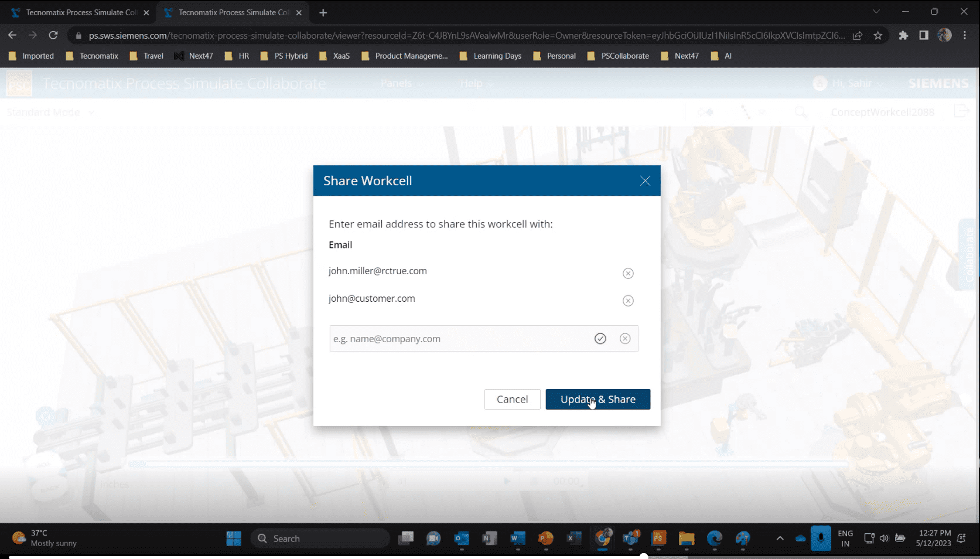Bookmark this page with star icon
980x559 pixels.
point(877,35)
